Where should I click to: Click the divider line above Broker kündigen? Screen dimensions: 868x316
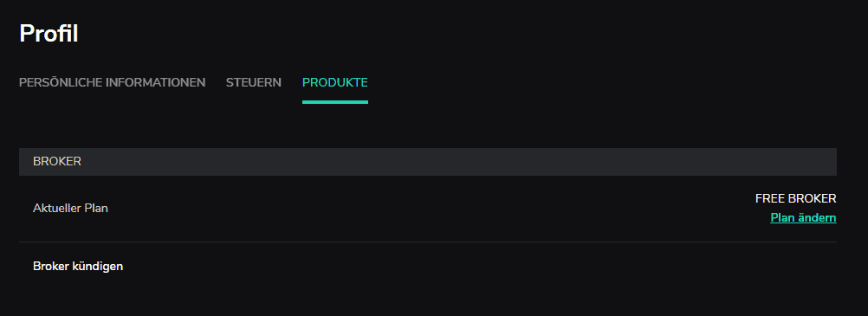tap(428, 242)
